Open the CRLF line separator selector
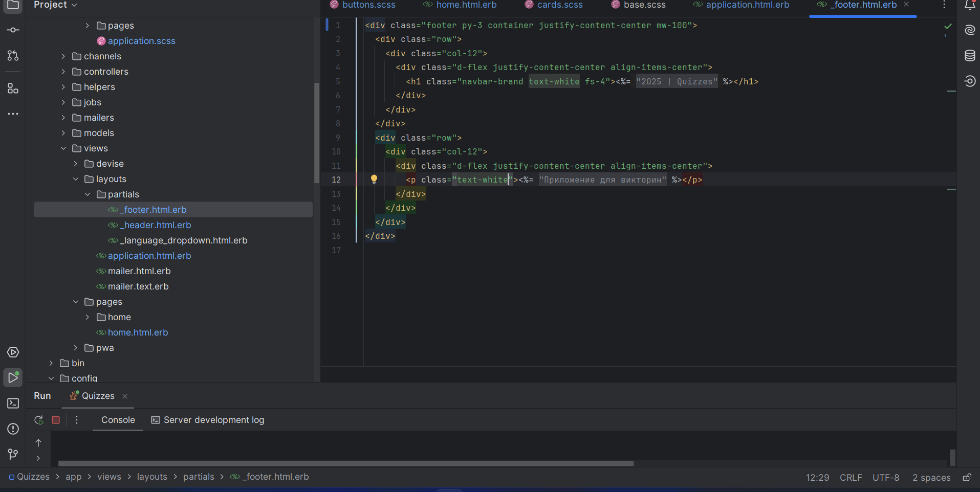980x492 pixels. coord(851,478)
